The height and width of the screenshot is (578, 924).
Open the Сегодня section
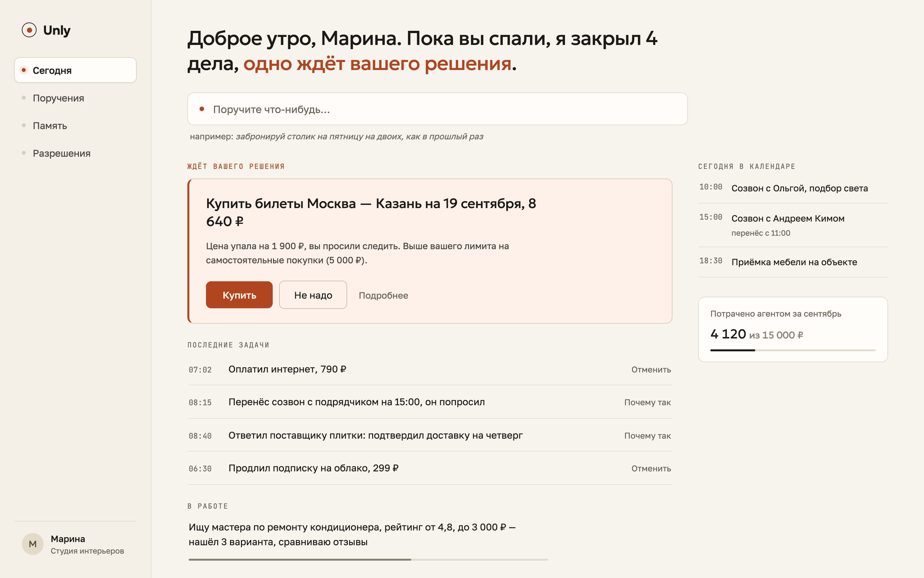(75, 70)
